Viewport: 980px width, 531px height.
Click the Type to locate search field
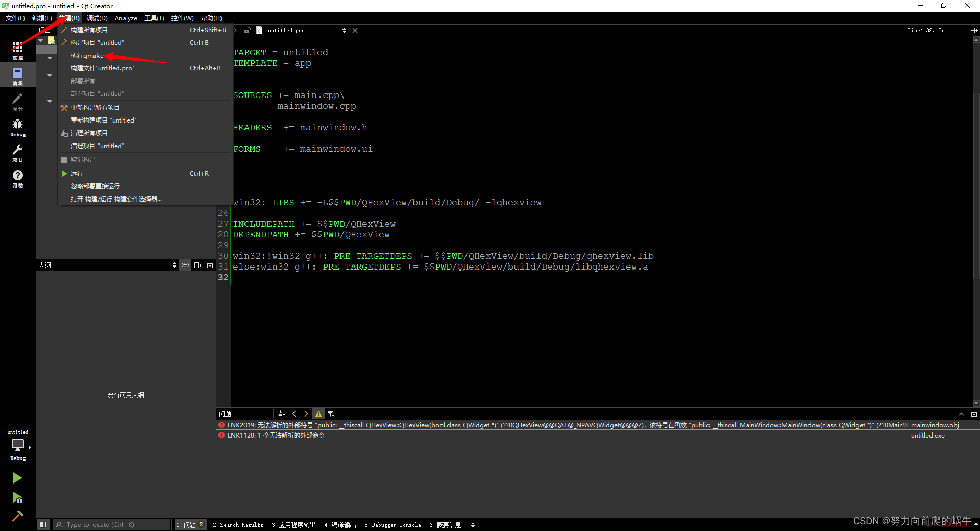click(112, 524)
